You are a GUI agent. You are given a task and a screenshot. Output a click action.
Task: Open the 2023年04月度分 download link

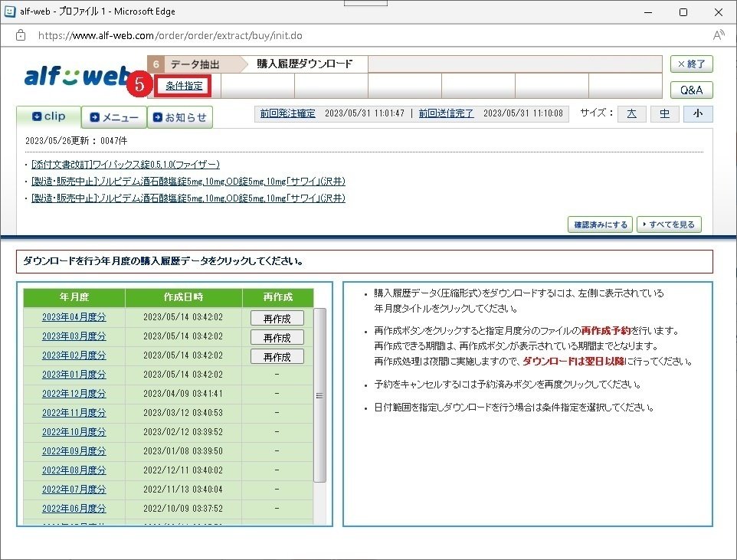73,317
